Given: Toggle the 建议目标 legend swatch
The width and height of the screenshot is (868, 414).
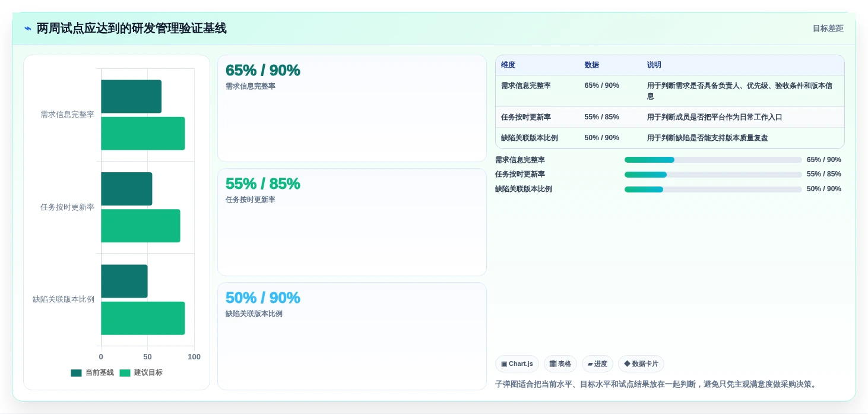Looking at the screenshot, I should (x=125, y=373).
